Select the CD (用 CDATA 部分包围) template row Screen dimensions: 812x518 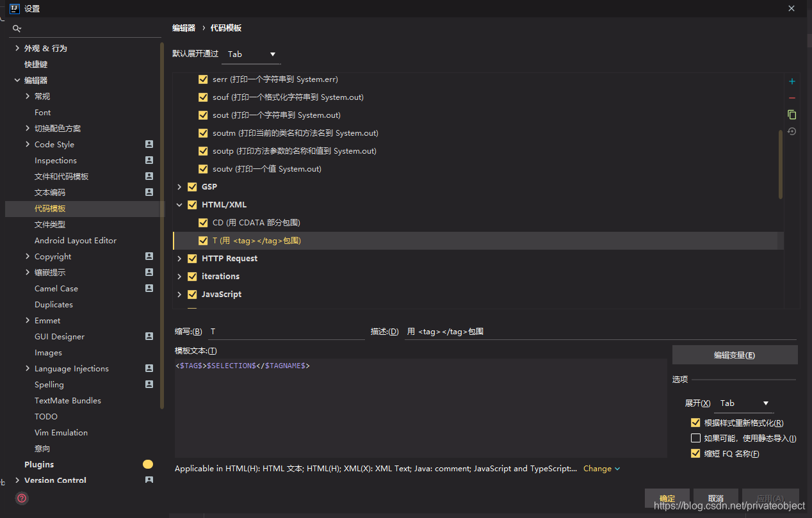click(x=478, y=223)
